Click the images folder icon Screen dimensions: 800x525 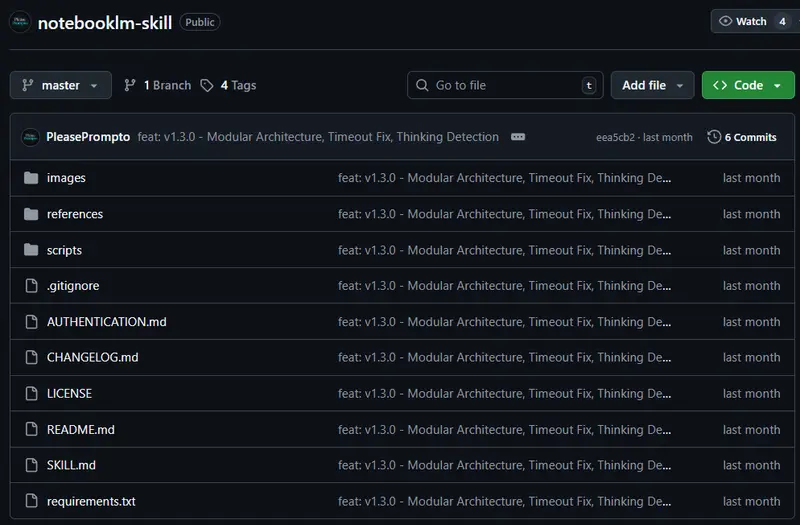pyautogui.click(x=30, y=178)
